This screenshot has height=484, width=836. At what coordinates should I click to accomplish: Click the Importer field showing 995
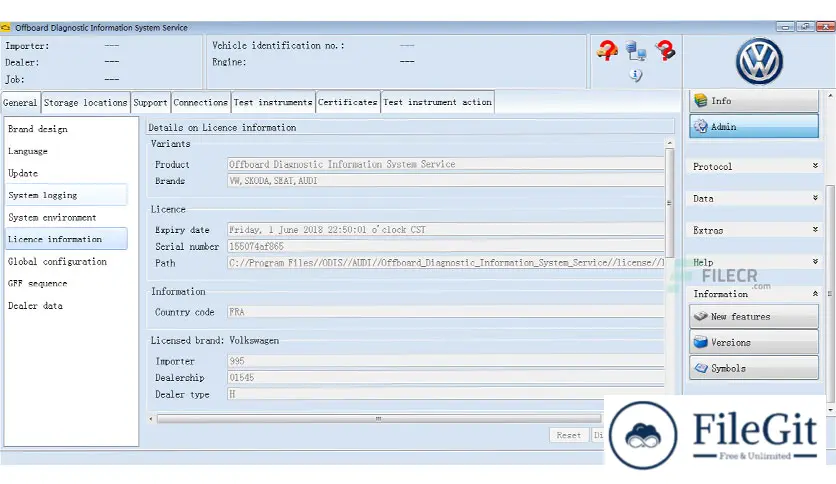(445, 361)
